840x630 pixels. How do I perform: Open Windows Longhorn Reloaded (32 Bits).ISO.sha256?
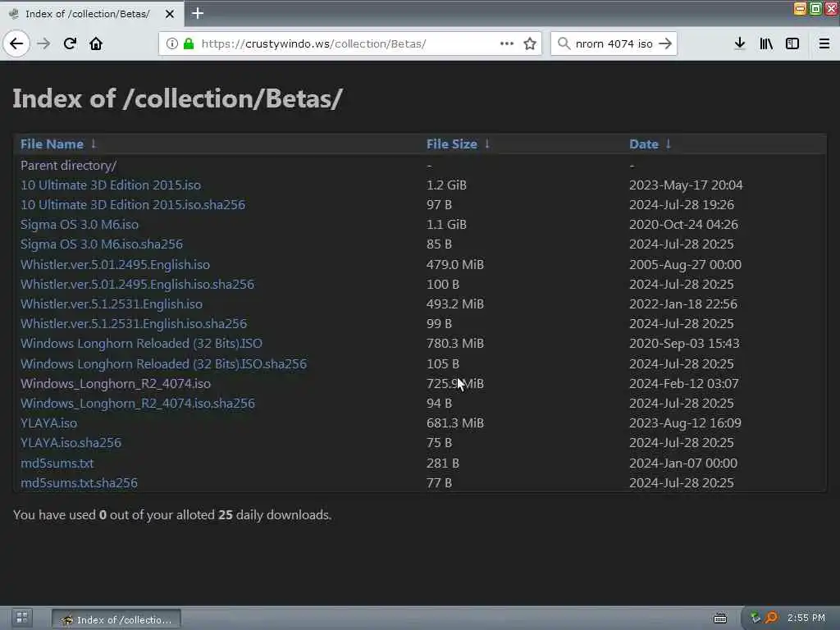[x=164, y=363]
